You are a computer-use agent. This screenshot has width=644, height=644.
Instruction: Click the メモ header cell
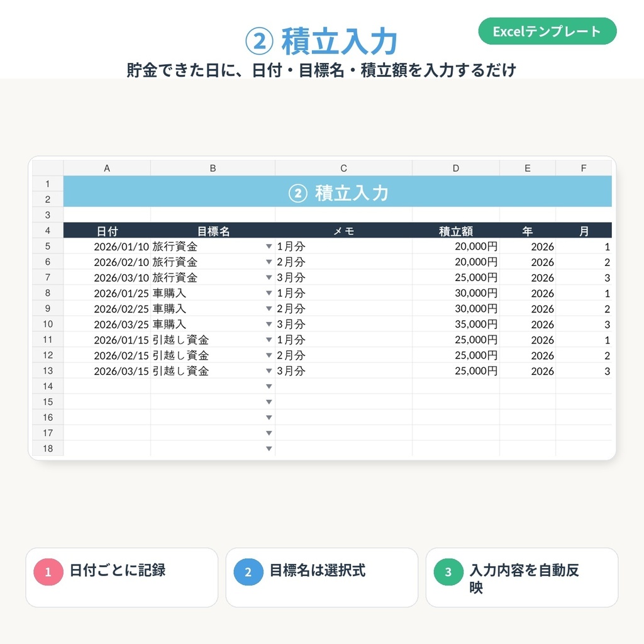point(344,231)
